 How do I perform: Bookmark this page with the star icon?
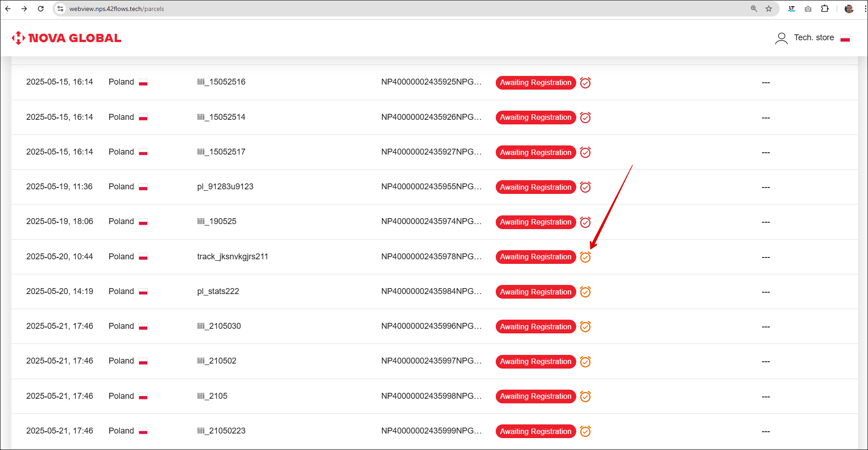point(769,9)
